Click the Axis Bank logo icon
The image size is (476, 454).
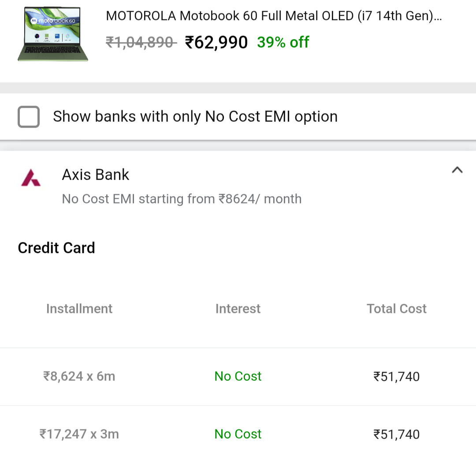[31, 177]
